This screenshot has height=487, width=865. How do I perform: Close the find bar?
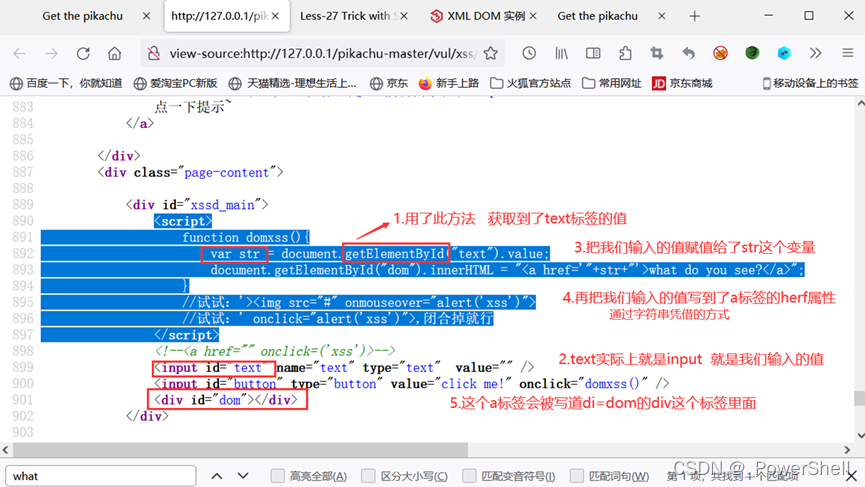pyautogui.click(x=852, y=476)
